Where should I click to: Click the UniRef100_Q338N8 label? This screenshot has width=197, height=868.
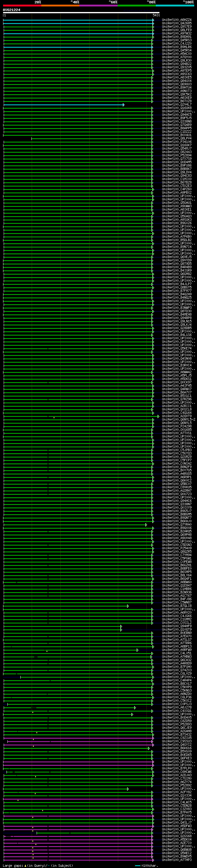pos(177,121)
